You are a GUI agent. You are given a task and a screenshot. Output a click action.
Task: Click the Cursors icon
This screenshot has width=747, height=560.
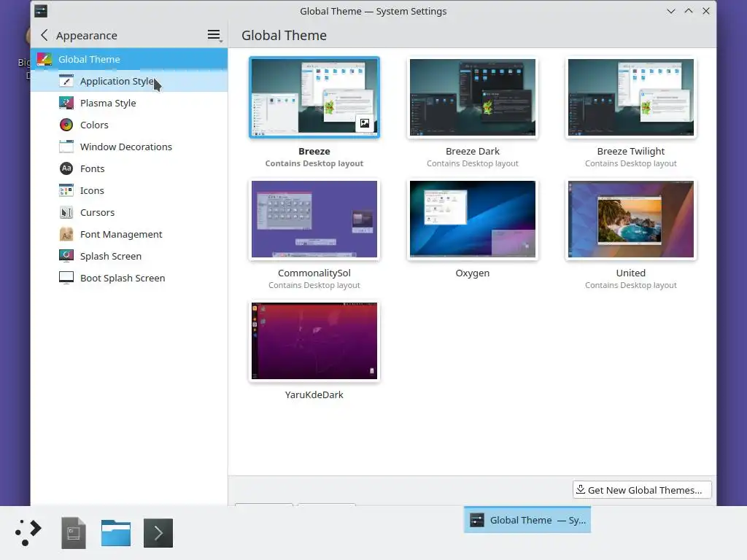(x=66, y=212)
